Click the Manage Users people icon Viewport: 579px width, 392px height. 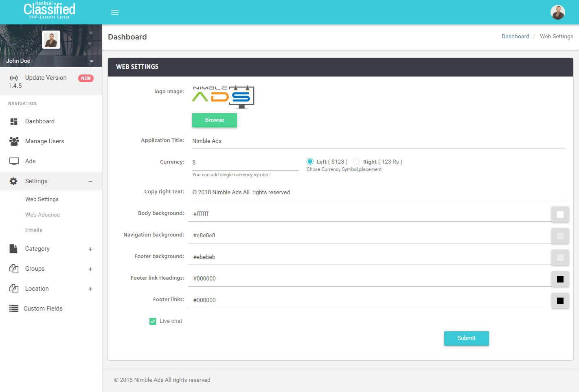(14, 141)
